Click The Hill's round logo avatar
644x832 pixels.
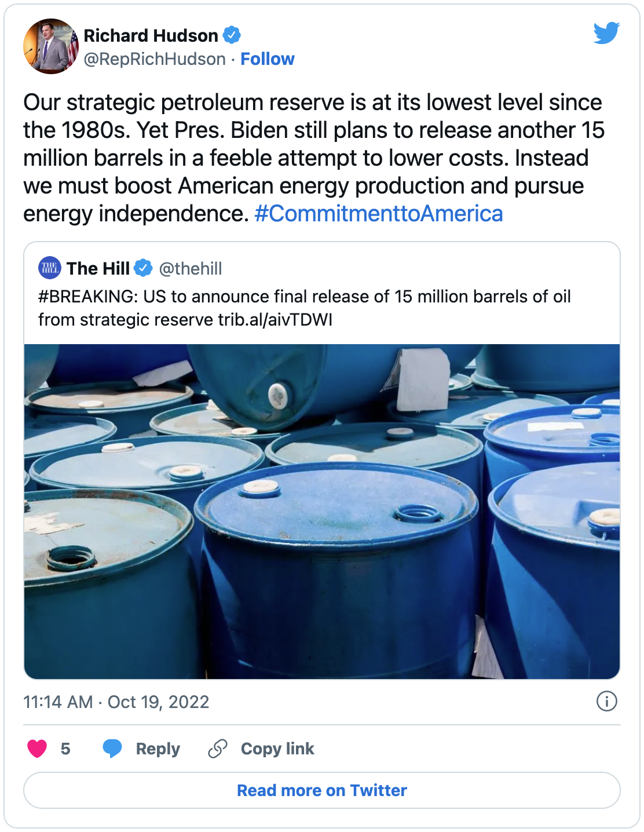50,268
